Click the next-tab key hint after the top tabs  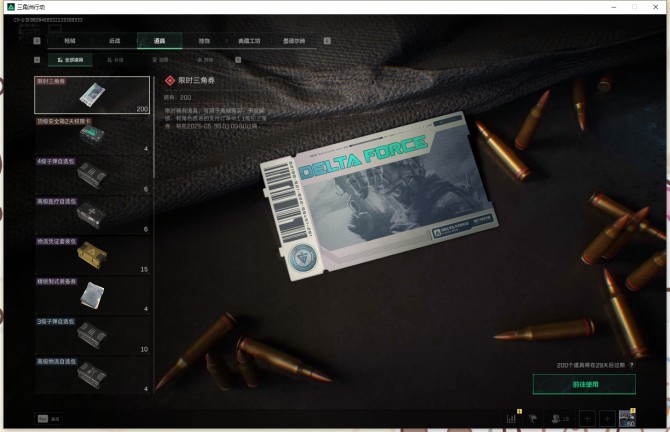coord(327,41)
